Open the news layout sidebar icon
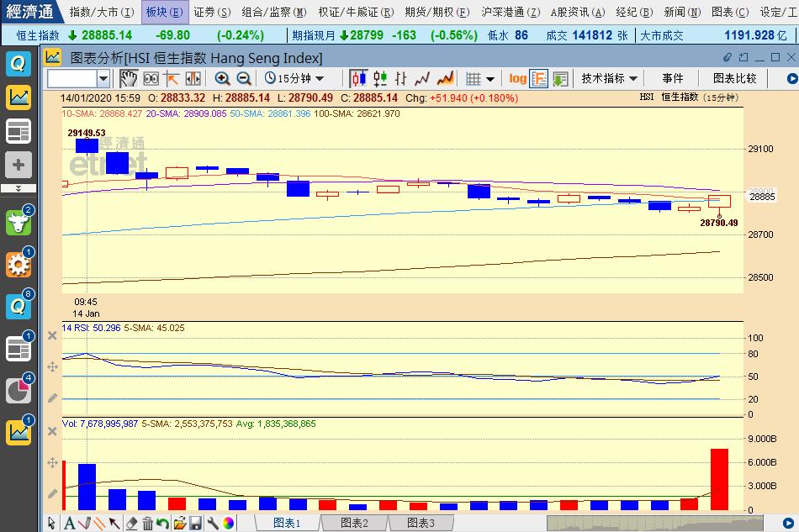 coord(19,131)
